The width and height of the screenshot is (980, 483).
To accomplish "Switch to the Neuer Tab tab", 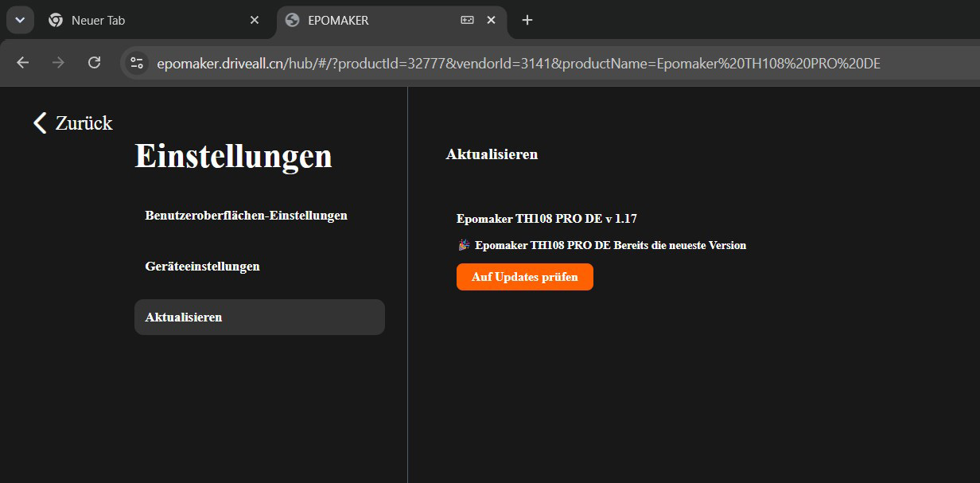I will [x=153, y=21].
